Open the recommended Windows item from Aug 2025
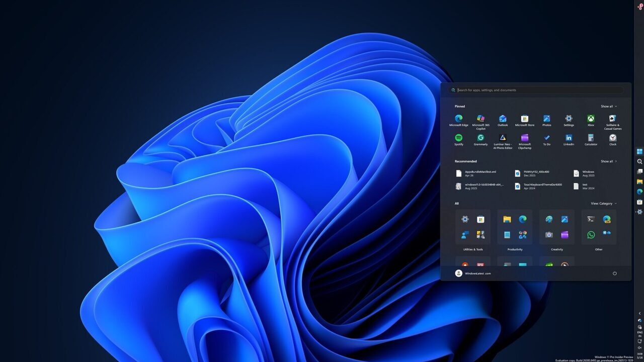This screenshot has height=362, width=644. pyautogui.click(x=585, y=173)
